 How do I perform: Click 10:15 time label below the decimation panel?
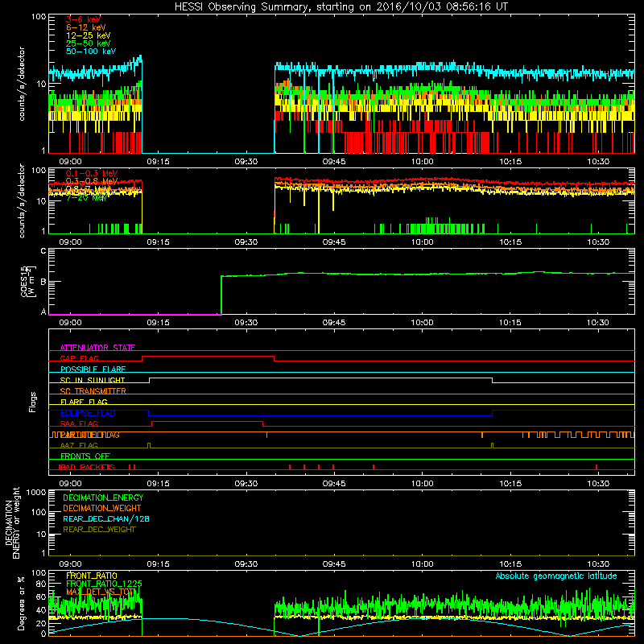pos(510,564)
